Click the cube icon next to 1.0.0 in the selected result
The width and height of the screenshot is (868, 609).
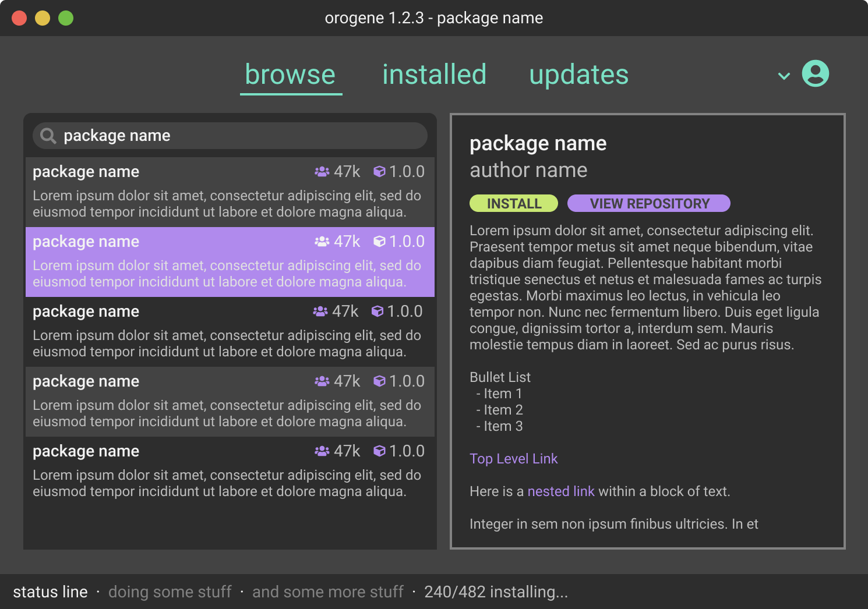(x=380, y=241)
